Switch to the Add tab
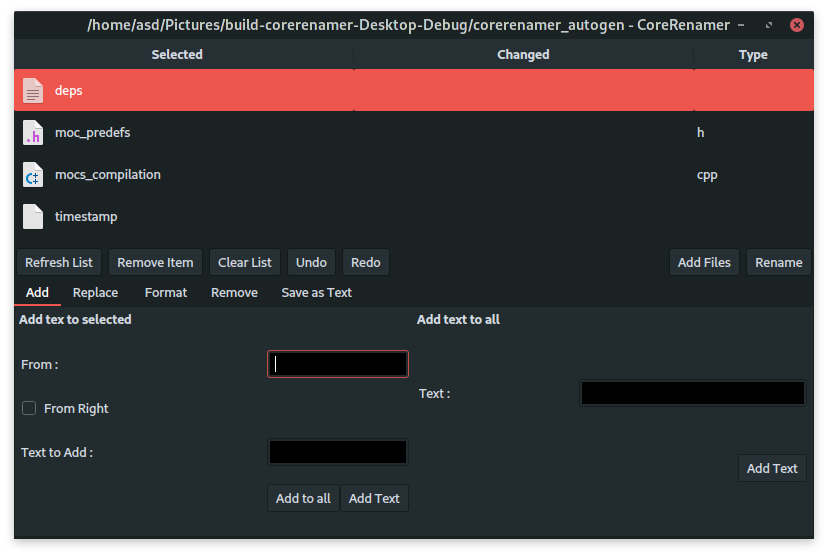 pos(37,293)
